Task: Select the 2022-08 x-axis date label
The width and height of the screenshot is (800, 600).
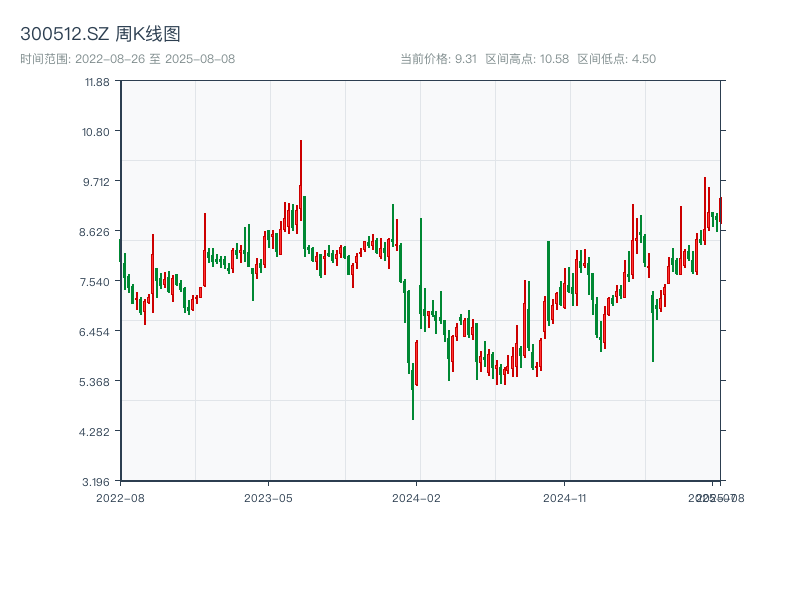Action: (x=120, y=497)
